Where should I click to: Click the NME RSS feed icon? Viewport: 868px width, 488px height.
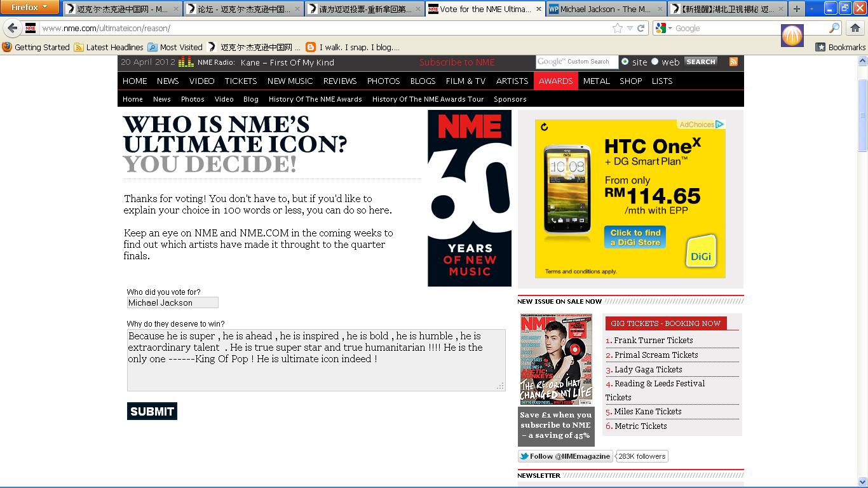click(733, 62)
